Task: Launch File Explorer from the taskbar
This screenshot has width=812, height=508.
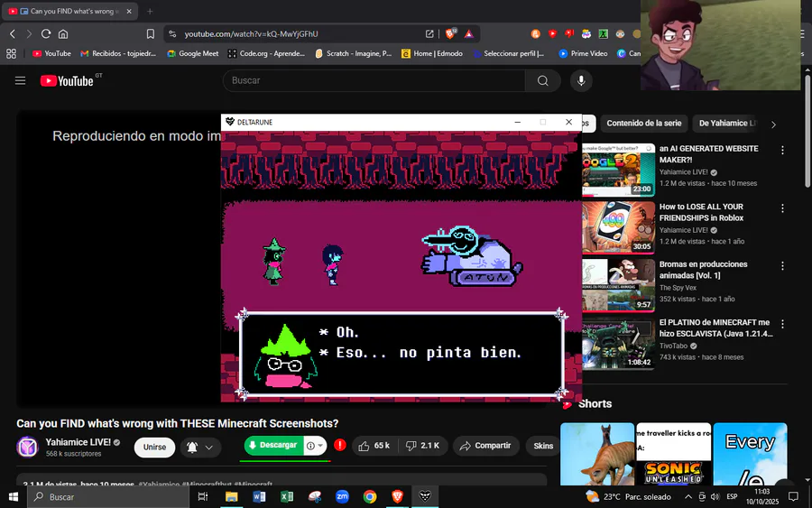Action: 232,497
